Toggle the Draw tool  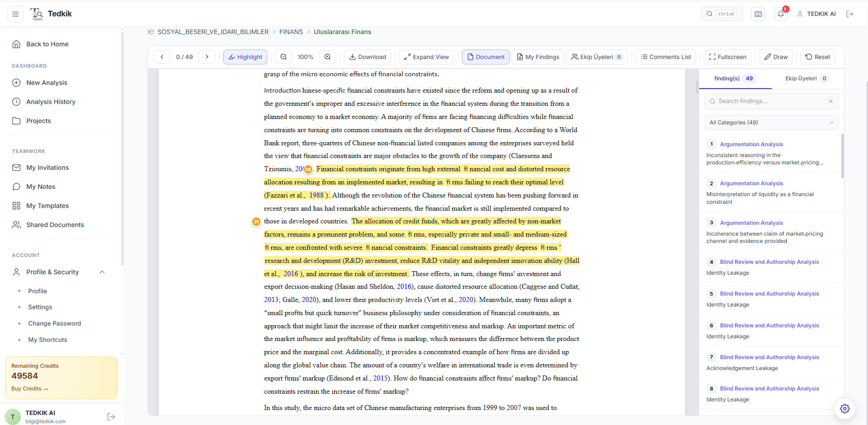coord(776,57)
